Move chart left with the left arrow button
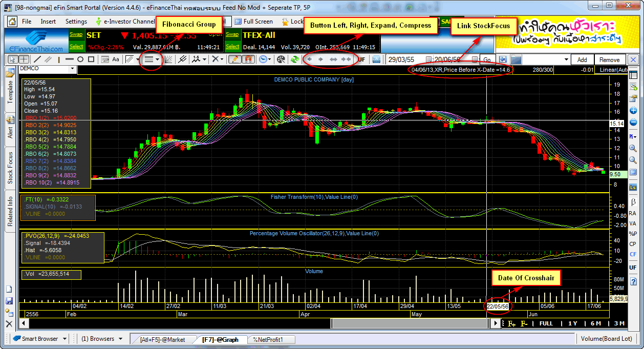Image resolution: width=644 pixels, height=349 pixels. (309, 59)
